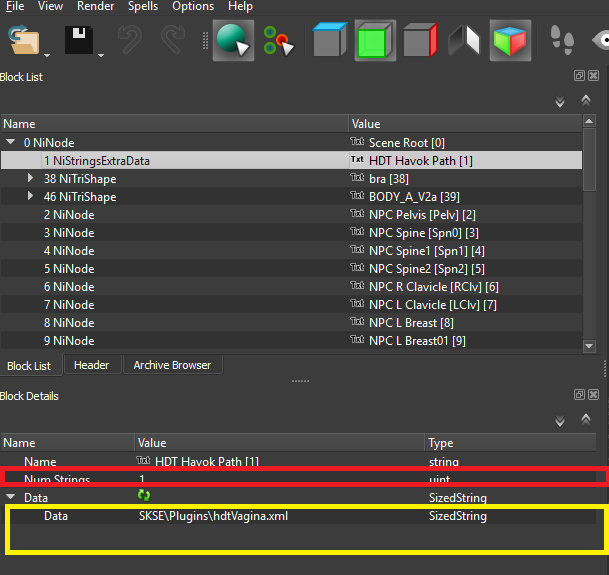Expand the 46 NiTriShape row
Image resolution: width=609 pixels, height=575 pixels.
(30, 196)
